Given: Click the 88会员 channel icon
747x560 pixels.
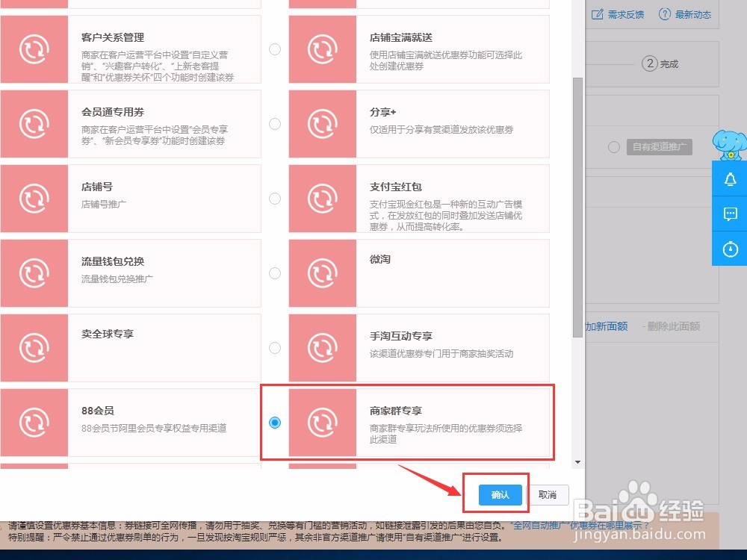Looking at the screenshot, I should [x=34, y=422].
